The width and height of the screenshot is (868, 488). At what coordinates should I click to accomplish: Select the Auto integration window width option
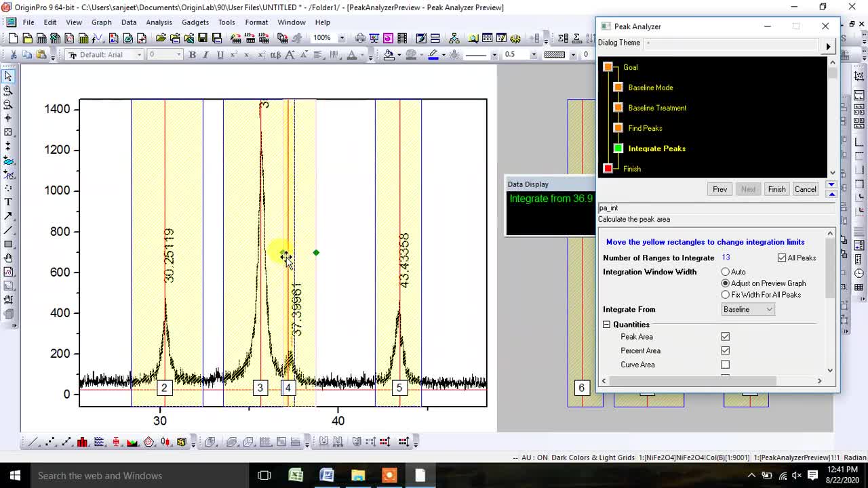pos(726,272)
